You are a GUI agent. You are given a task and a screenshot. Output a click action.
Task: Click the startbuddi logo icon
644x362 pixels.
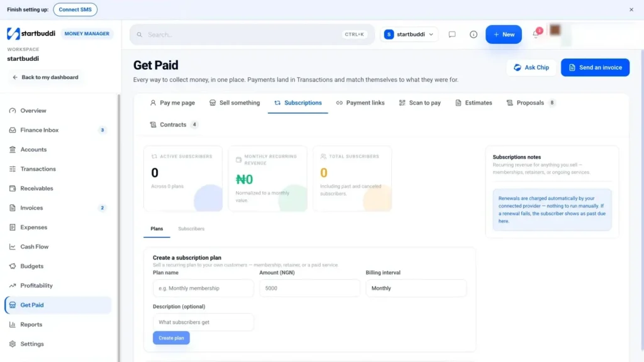(13, 34)
